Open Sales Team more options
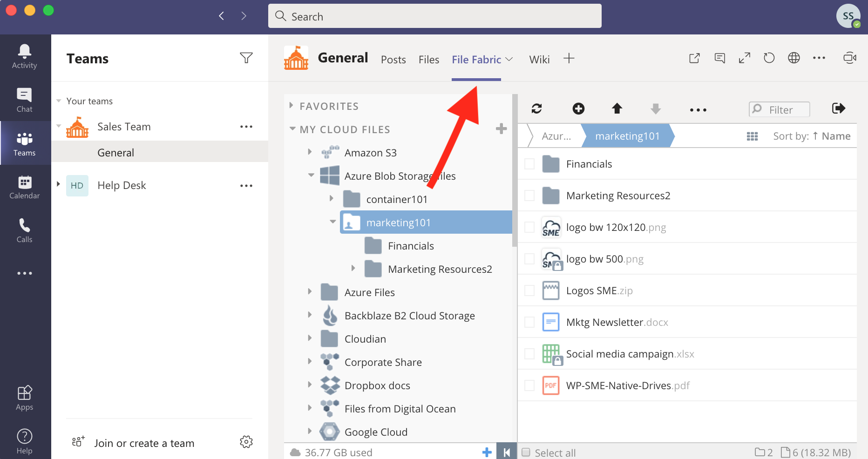 (246, 127)
